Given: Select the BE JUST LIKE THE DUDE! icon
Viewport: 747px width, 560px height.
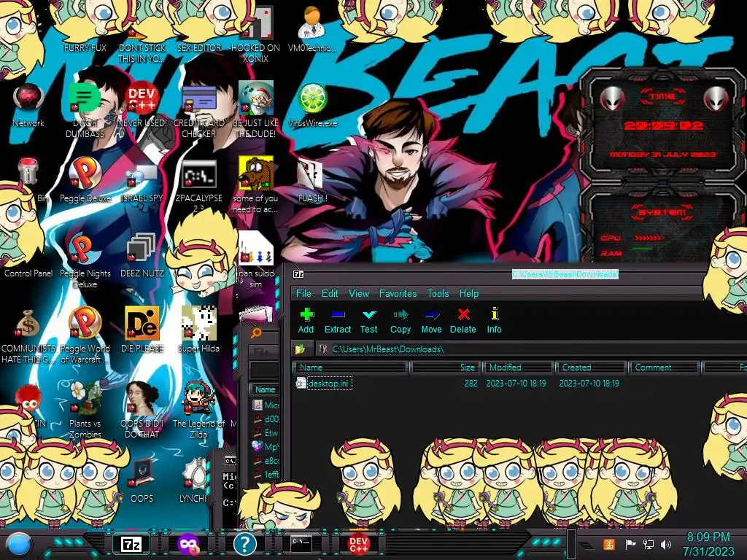Looking at the screenshot, I should click(x=256, y=111).
